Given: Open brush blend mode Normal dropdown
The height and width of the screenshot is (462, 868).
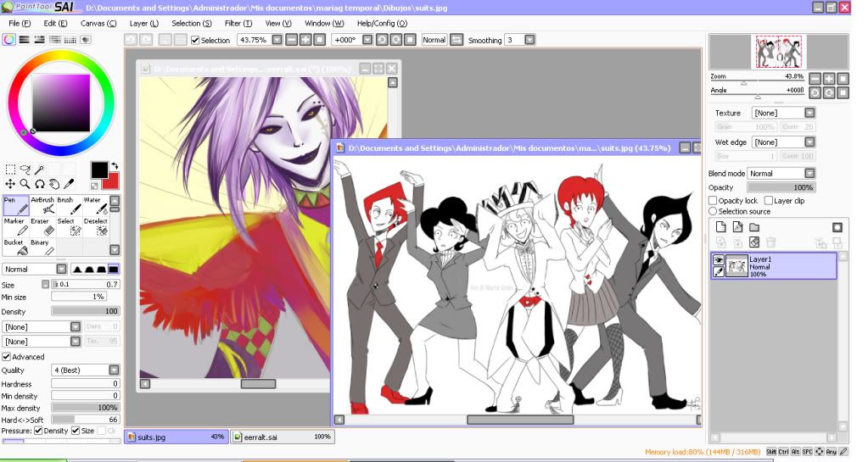Looking at the screenshot, I should (x=61, y=269).
